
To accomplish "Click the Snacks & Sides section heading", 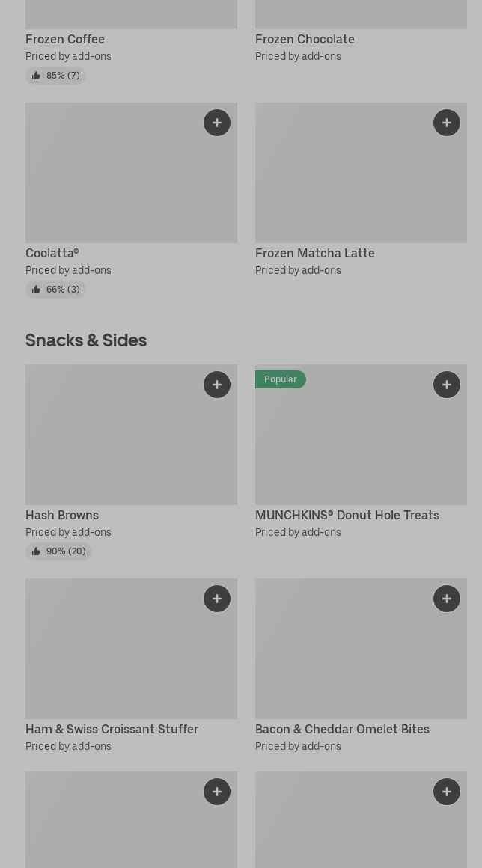I will click(86, 340).
